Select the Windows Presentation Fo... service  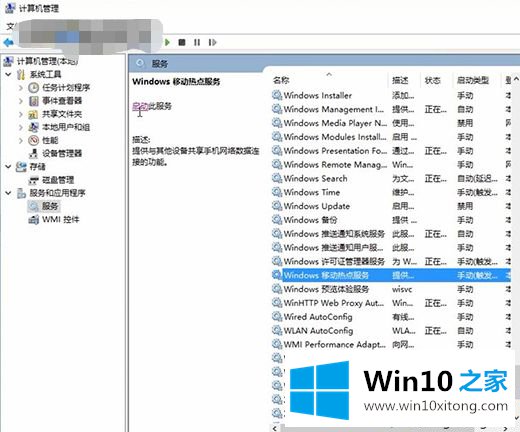tap(391, 151)
